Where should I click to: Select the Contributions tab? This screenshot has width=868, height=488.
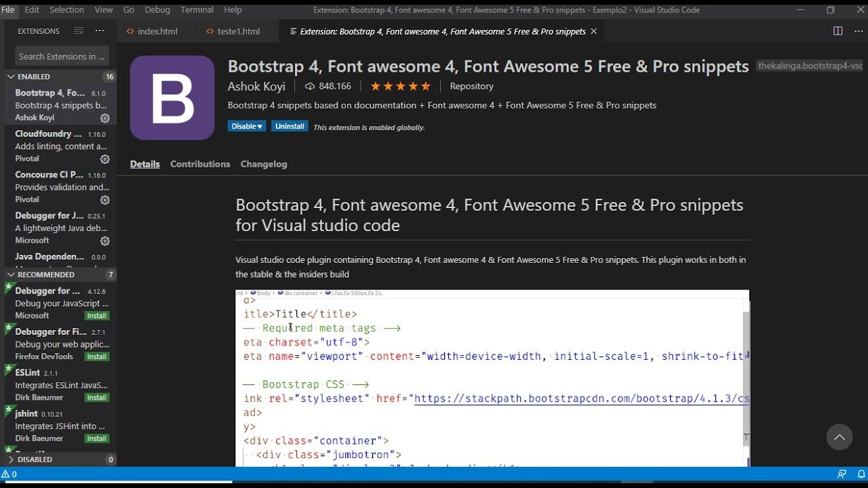click(x=200, y=164)
